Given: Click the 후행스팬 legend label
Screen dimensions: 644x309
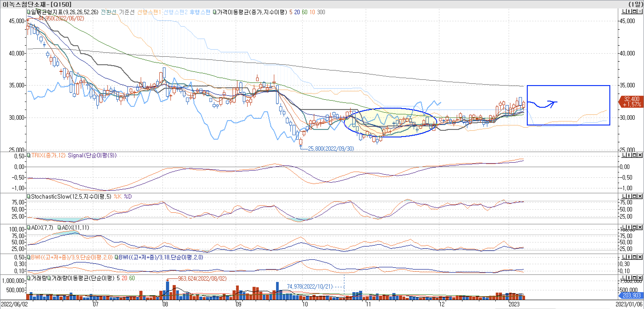Looking at the screenshot, I should (x=200, y=12).
